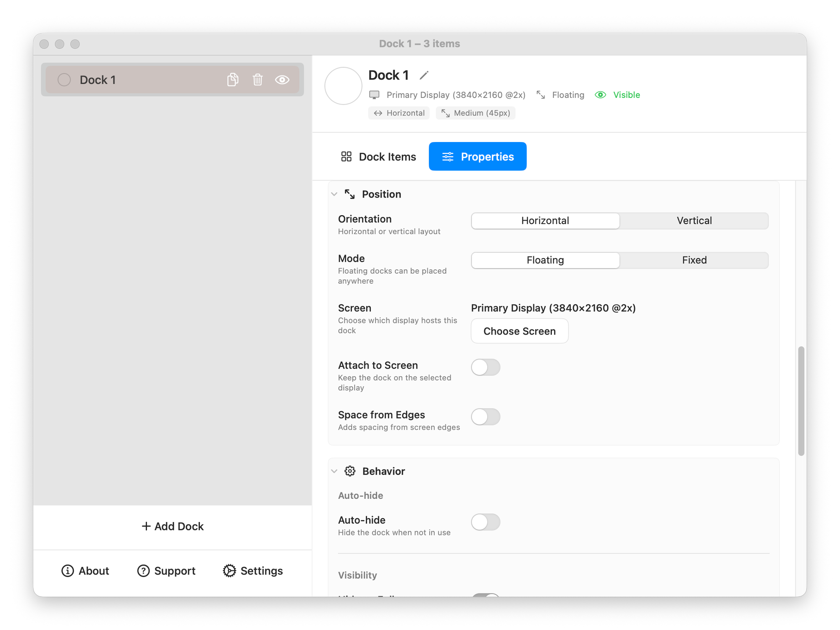Click the properties panel vertical scrollbar
840x630 pixels.
801,401
